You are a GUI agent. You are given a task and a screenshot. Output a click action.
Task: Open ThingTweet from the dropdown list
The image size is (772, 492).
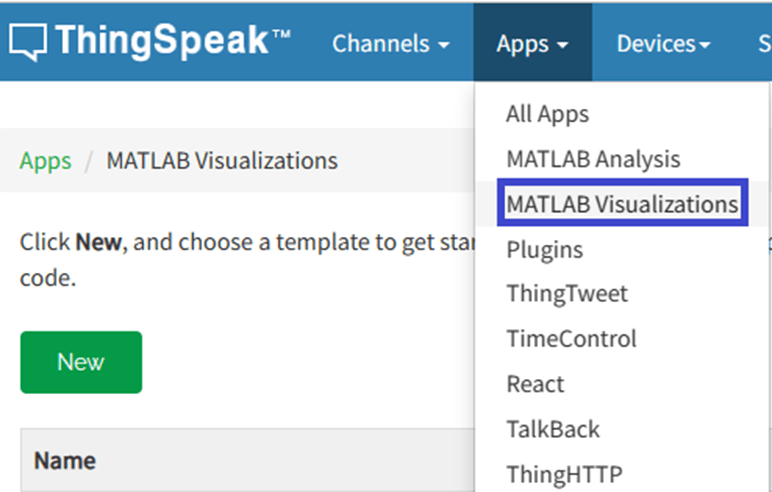pos(567,294)
